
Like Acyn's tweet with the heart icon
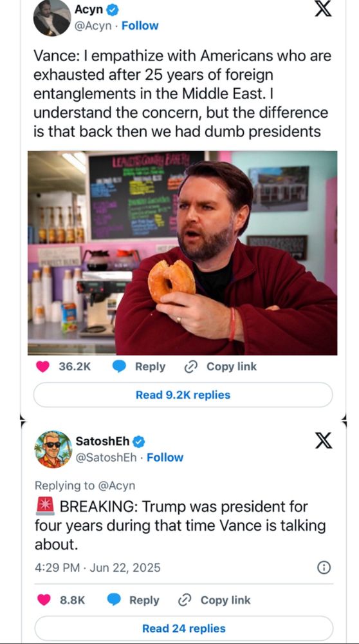pos(42,366)
